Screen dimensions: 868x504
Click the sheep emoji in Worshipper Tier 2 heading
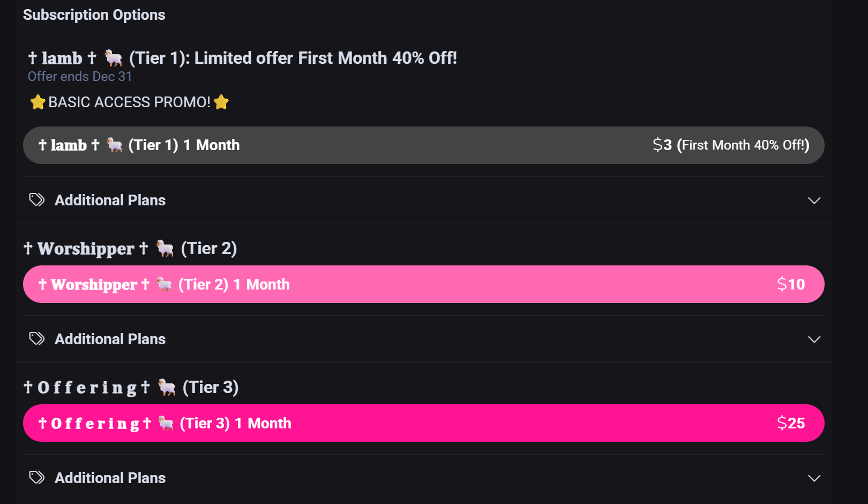pos(165,248)
